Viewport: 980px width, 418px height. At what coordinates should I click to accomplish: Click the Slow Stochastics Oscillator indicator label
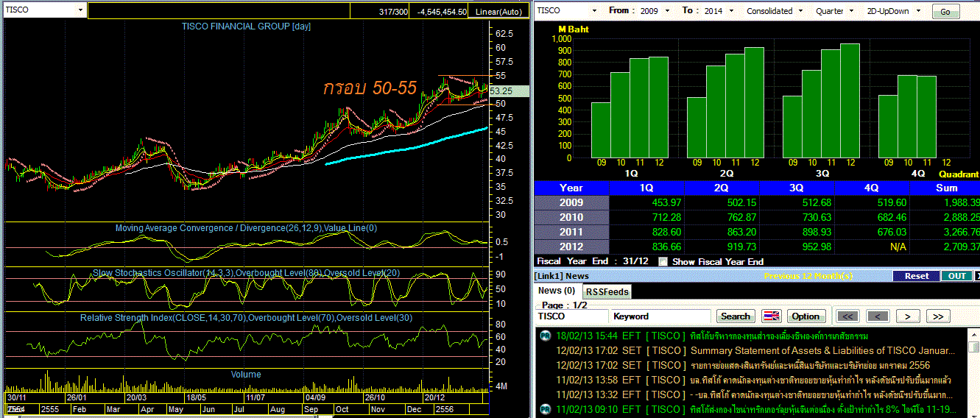(247, 273)
